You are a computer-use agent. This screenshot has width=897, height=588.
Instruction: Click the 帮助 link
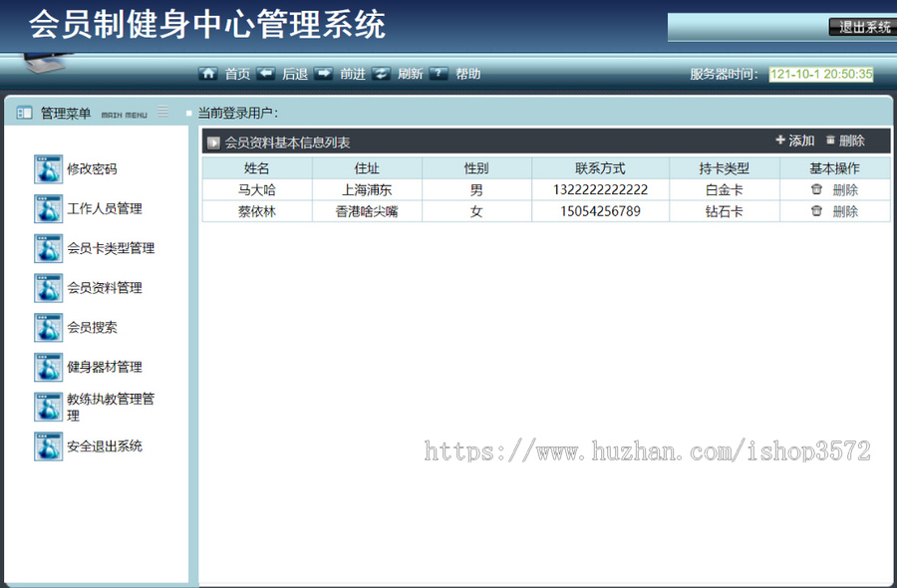click(x=468, y=74)
